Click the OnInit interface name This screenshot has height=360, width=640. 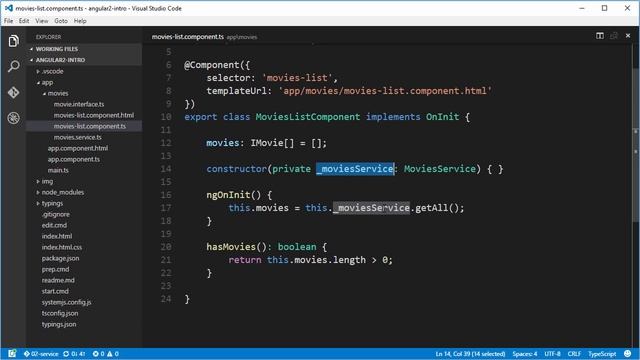[x=442, y=117]
